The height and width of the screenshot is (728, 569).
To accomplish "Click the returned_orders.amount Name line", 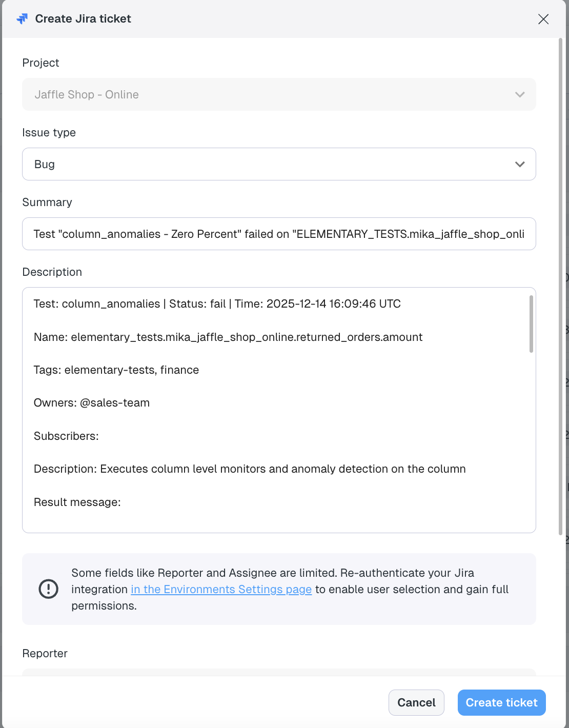I will [x=228, y=337].
